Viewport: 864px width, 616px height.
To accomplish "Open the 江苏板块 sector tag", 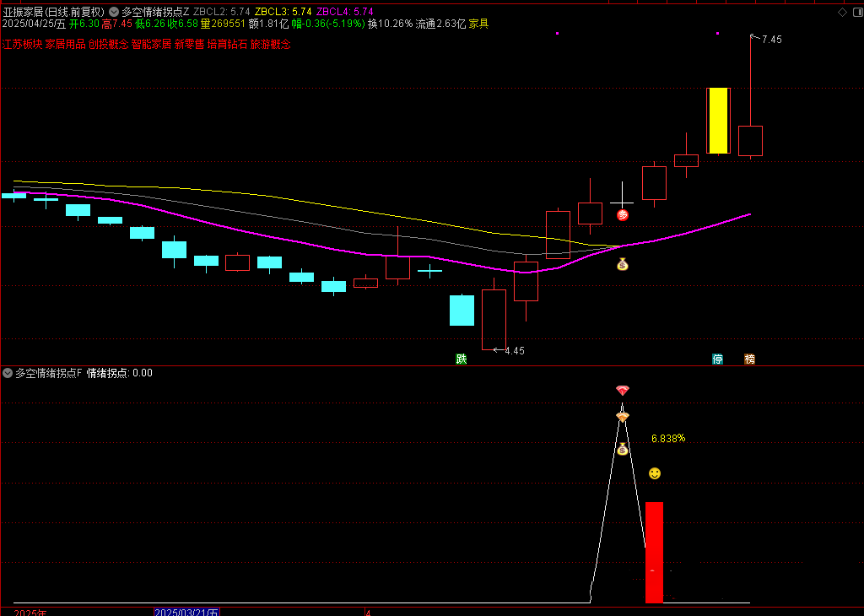I will pos(22,44).
